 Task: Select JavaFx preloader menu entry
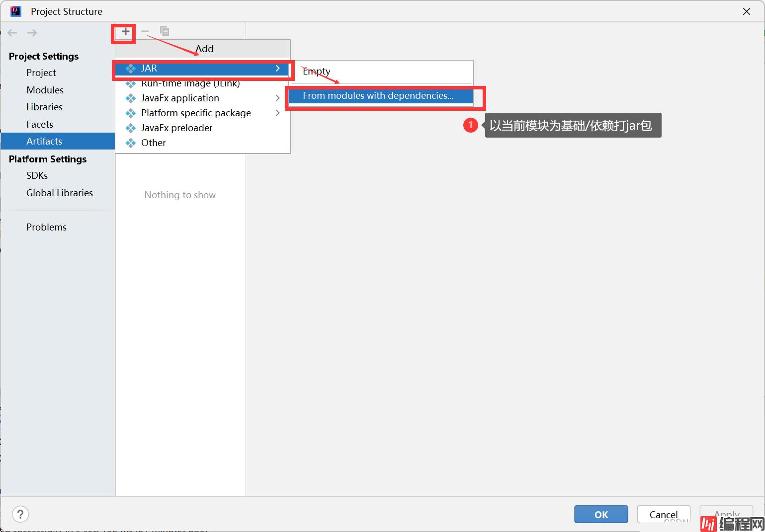pos(202,128)
